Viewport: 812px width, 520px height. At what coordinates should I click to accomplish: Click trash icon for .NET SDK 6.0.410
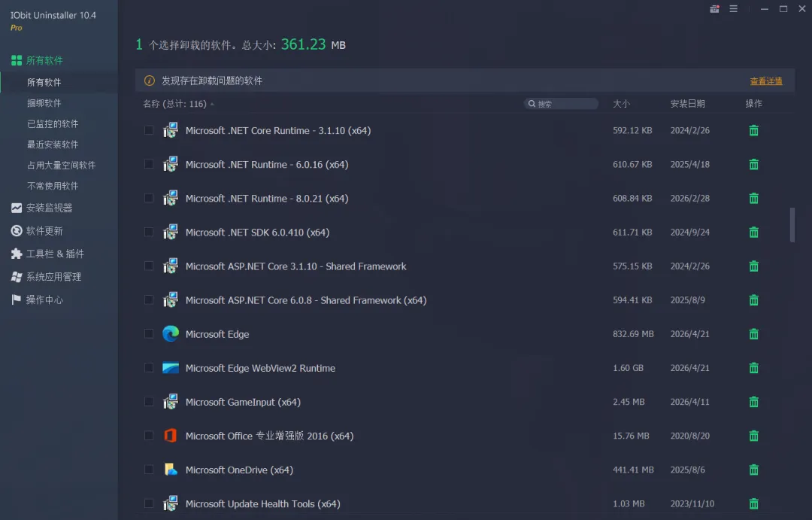pyautogui.click(x=753, y=233)
